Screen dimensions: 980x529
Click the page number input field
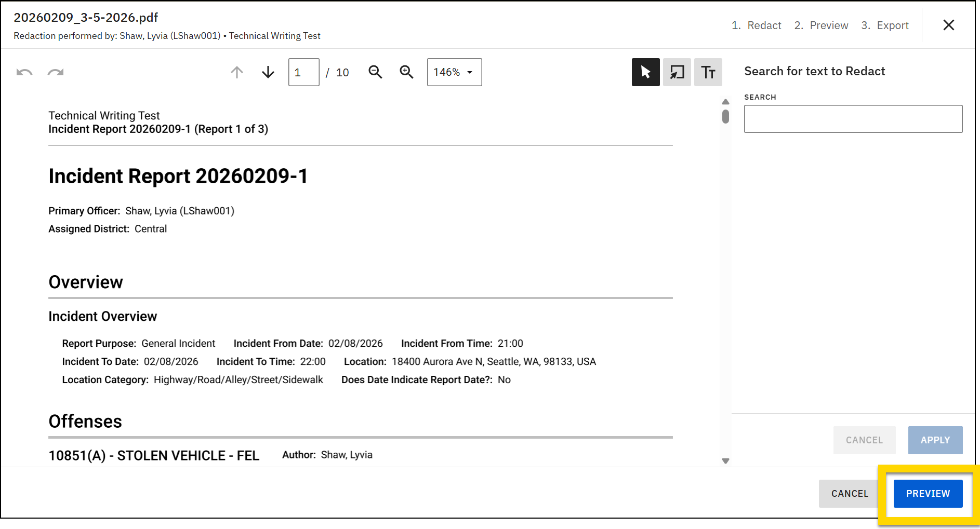tap(303, 72)
